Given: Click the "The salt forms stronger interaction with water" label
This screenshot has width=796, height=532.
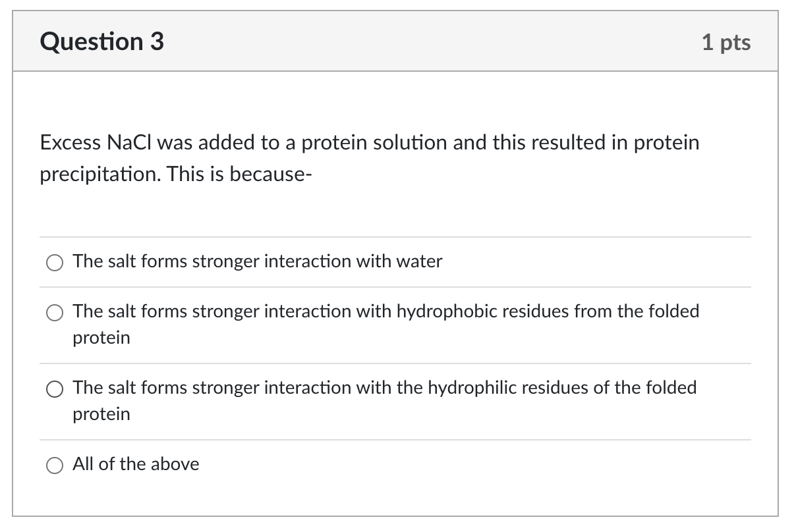Looking at the screenshot, I should [258, 261].
